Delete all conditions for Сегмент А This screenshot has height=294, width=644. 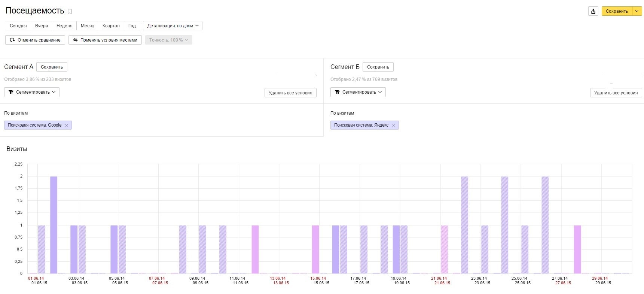click(x=290, y=93)
